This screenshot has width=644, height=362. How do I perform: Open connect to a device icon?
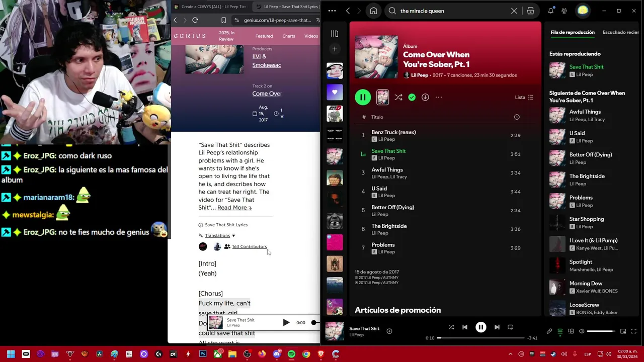(x=571, y=331)
